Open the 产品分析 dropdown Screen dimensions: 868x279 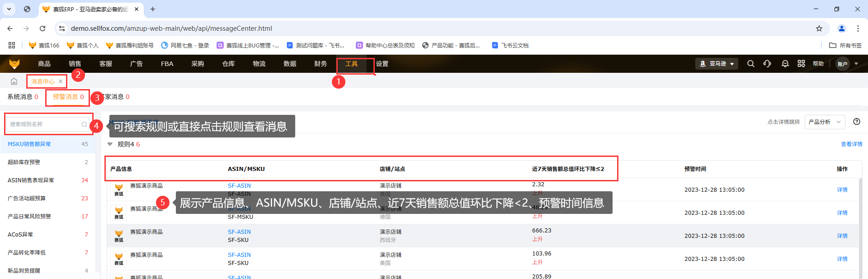point(825,122)
